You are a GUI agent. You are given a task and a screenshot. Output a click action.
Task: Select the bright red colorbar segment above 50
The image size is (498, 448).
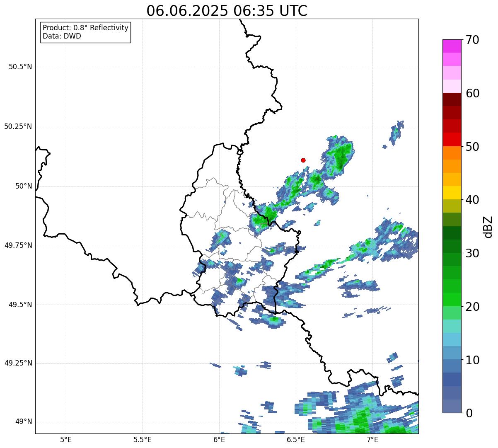click(452, 139)
